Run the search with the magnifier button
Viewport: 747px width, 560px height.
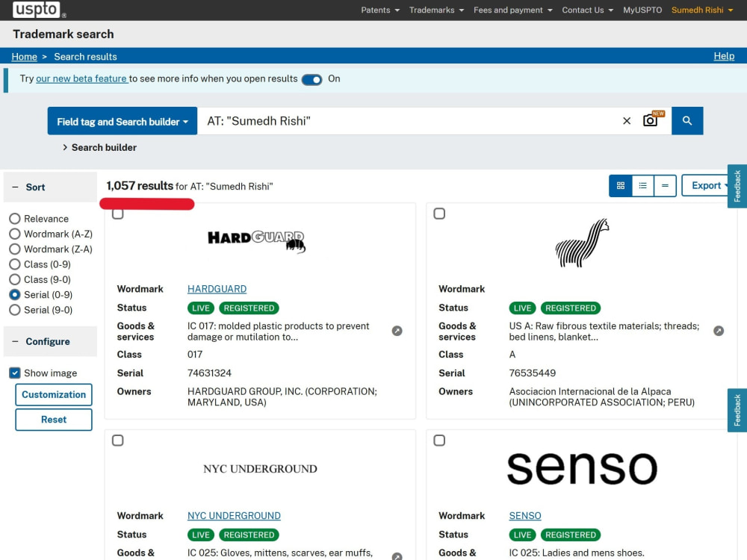tap(687, 121)
